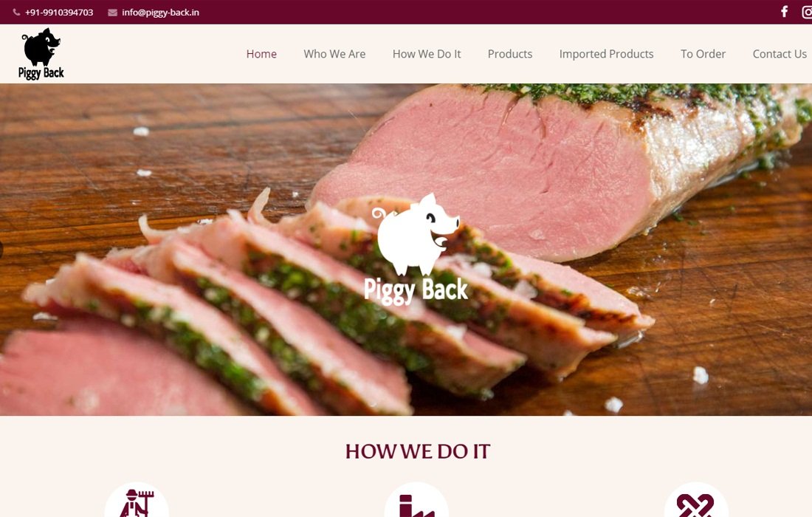Screen dimensions: 812x517
Task: Click the white pig logo on banner
Action: tap(416, 234)
